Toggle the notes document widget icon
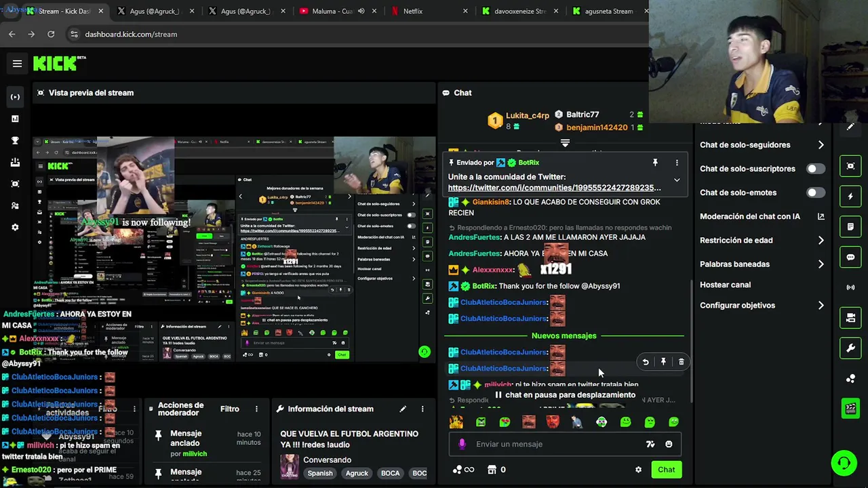Image resolution: width=868 pixels, height=488 pixels. [x=850, y=226]
